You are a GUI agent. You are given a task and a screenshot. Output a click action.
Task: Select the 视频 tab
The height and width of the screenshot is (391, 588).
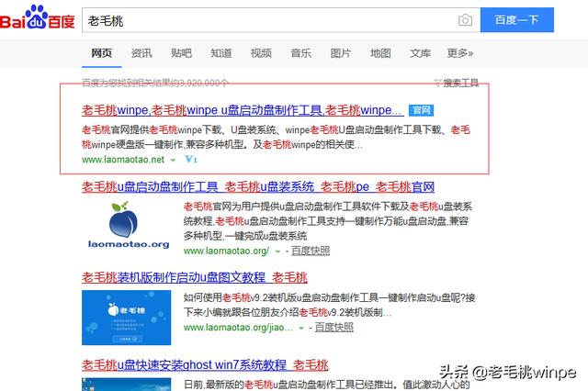pyautogui.click(x=261, y=53)
